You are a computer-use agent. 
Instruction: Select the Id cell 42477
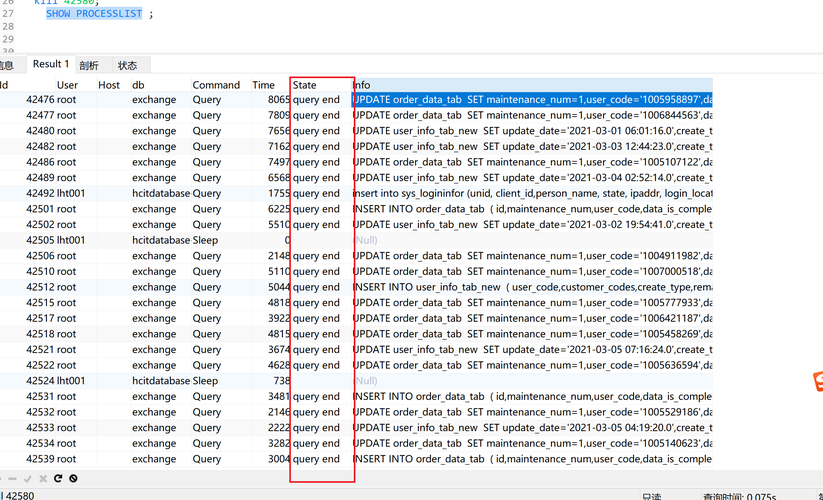coord(40,115)
